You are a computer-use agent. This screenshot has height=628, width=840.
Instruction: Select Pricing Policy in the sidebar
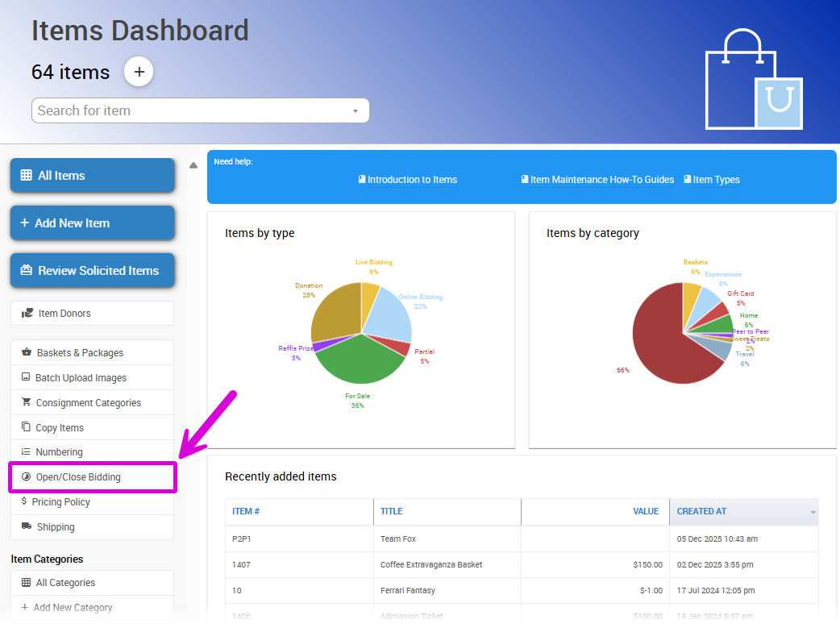click(x=60, y=502)
